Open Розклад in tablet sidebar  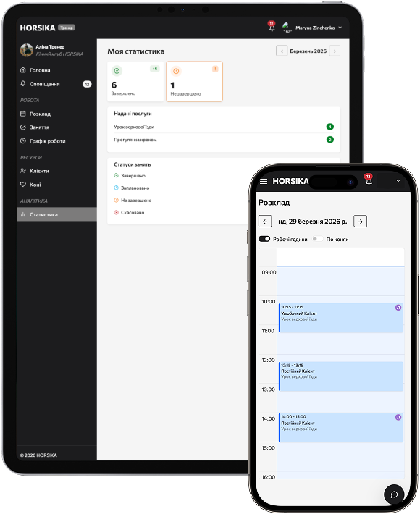coord(56,114)
